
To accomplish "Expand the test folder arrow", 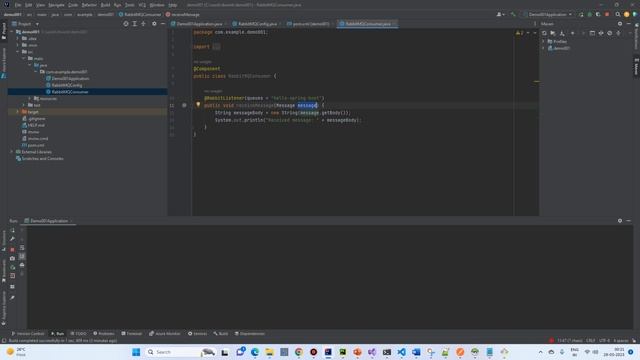I will pyautogui.click(x=24, y=105).
